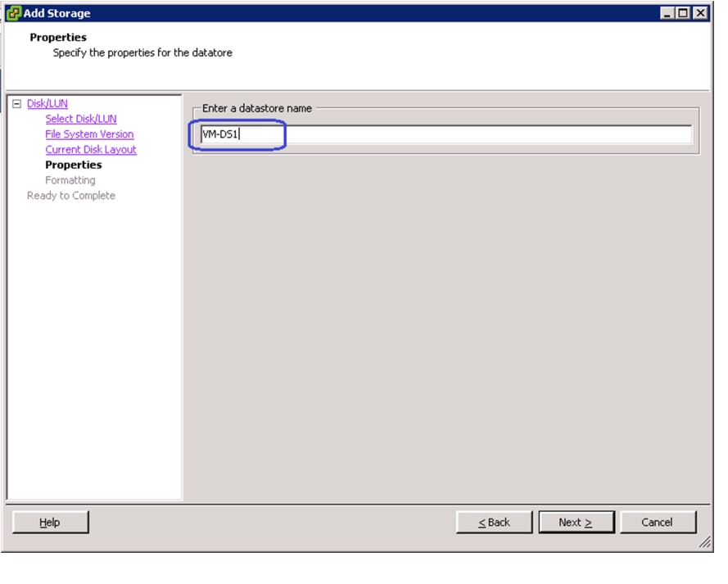Go to Current Disk Layout step
728x584 pixels.
coord(91,150)
